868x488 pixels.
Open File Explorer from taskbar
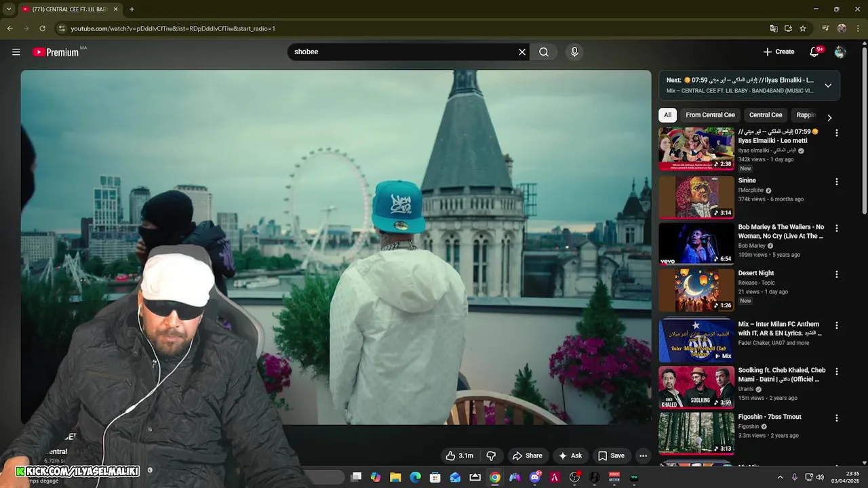(395, 477)
